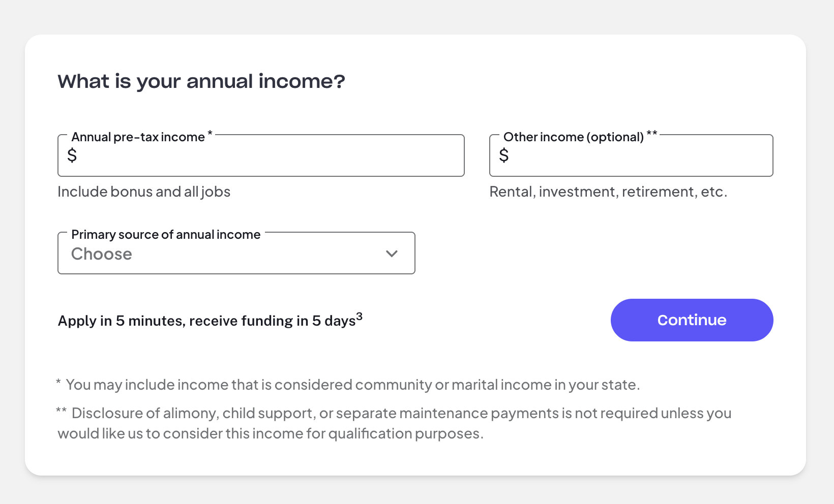Open the Primary source of annual income dropdown
834x504 pixels.
[236, 254]
